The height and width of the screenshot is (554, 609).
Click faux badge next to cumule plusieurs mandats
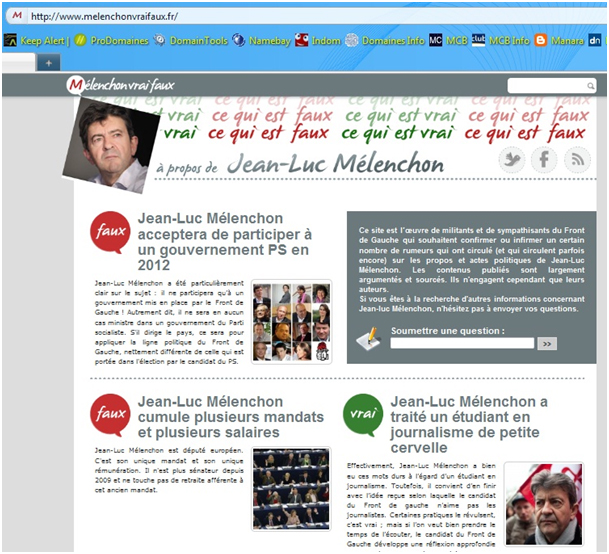111,414
